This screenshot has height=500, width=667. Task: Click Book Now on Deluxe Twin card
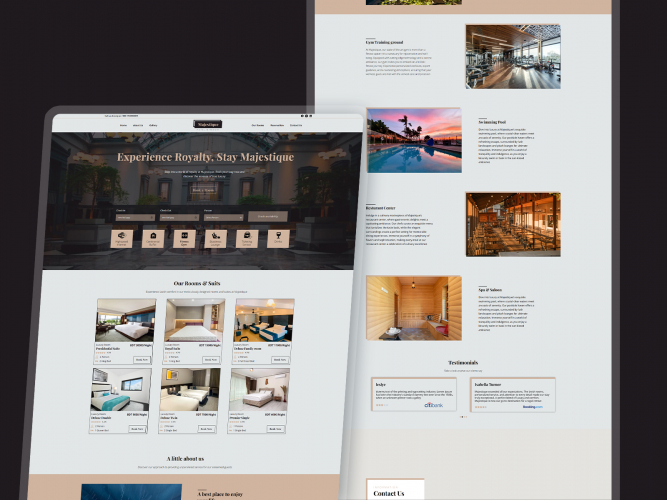pos(206,429)
